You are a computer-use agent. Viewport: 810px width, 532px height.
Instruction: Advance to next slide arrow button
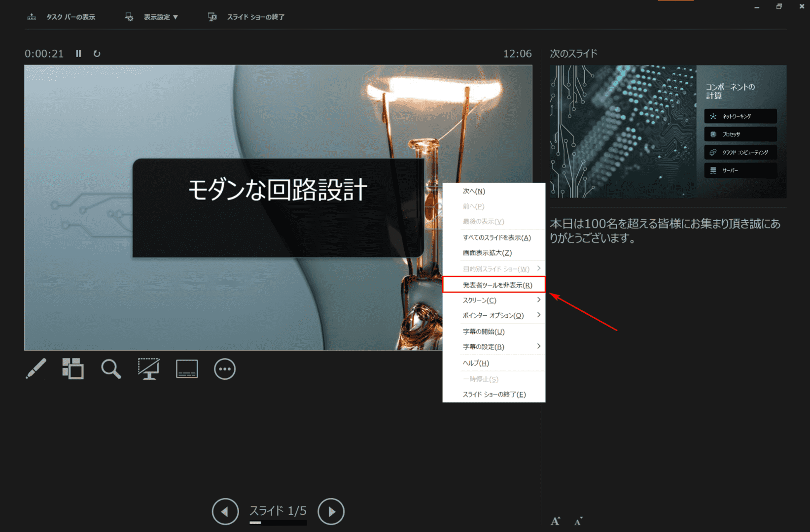(x=331, y=512)
